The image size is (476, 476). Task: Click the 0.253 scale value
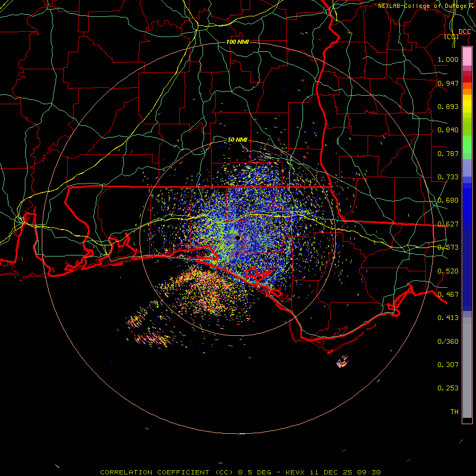pyautogui.click(x=448, y=388)
